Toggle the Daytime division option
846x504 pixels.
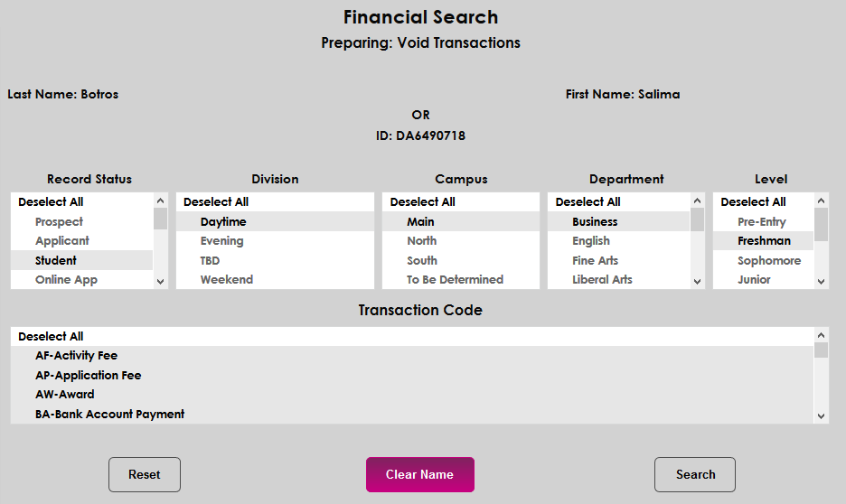pyautogui.click(x=223, y=221)
